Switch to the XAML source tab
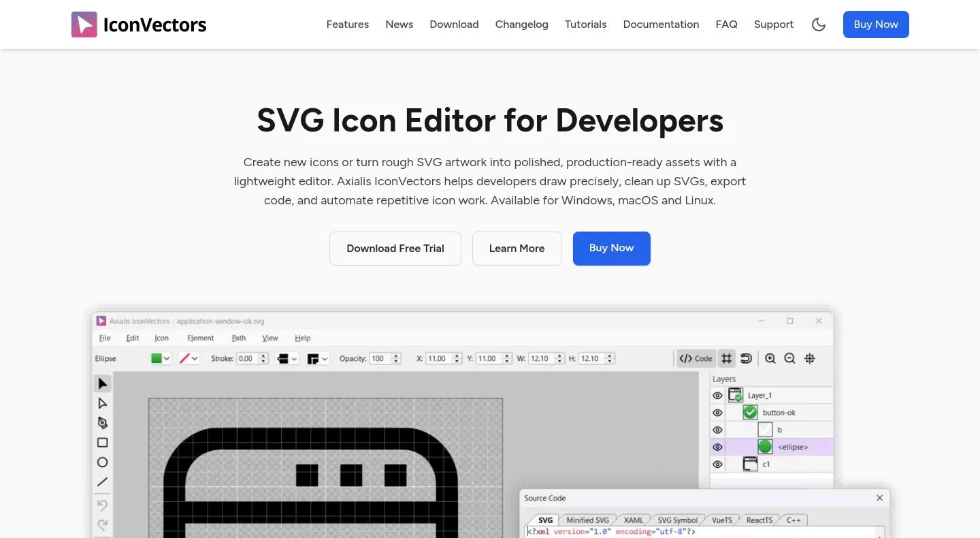980x538 pixels. tap(634, 520)
